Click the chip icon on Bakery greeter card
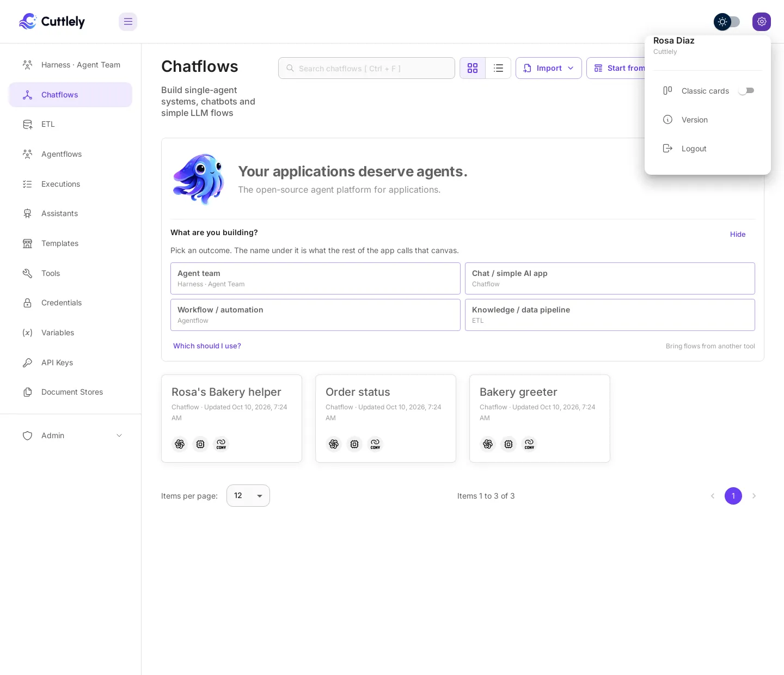784x675 pixels. point(509,444)
